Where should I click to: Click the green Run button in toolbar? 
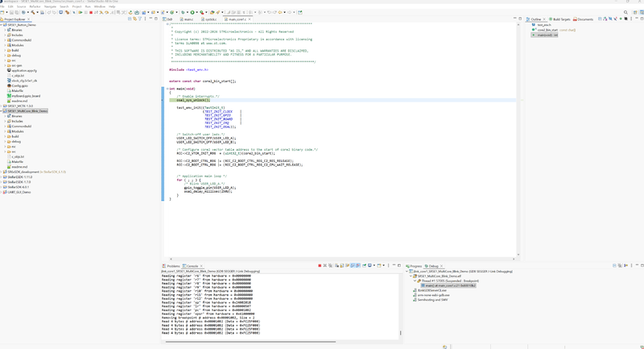(x=192, y=12)
